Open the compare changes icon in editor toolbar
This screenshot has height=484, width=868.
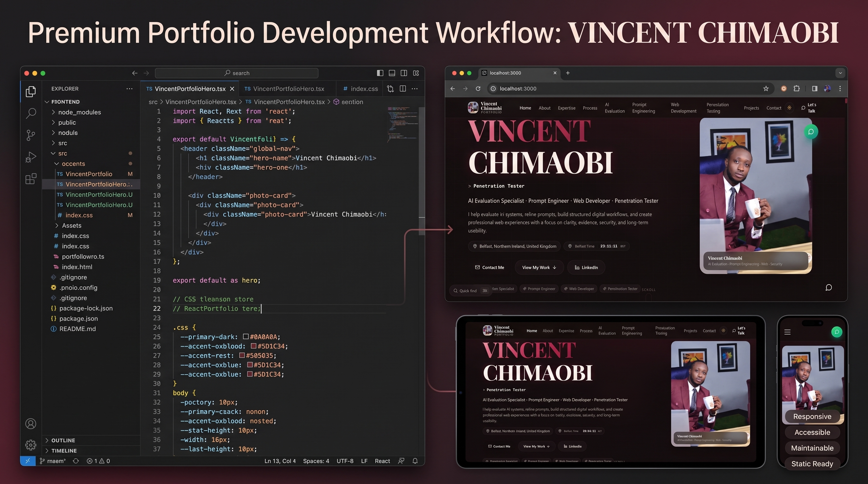point(390,89)
